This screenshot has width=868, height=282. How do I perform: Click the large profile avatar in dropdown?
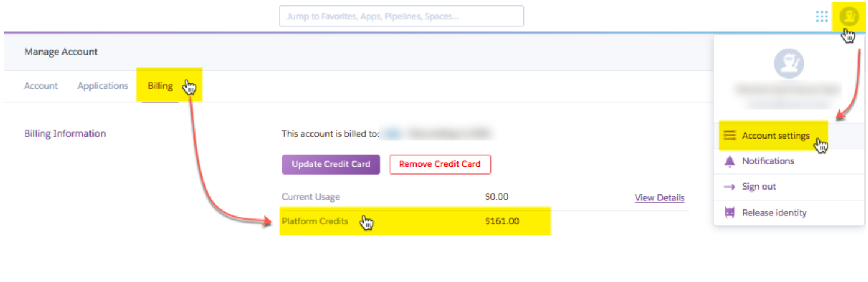(x=788, y=64)
